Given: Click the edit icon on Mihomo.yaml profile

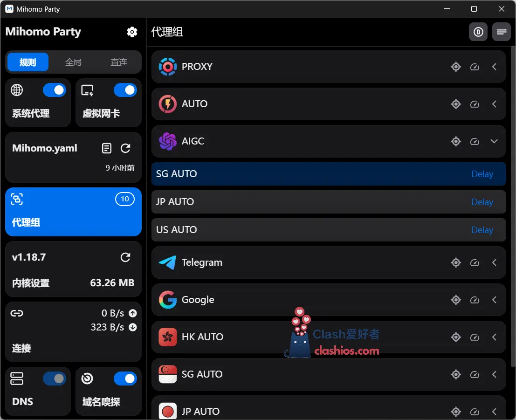Looking at the screenshot, I should [106, 148].
